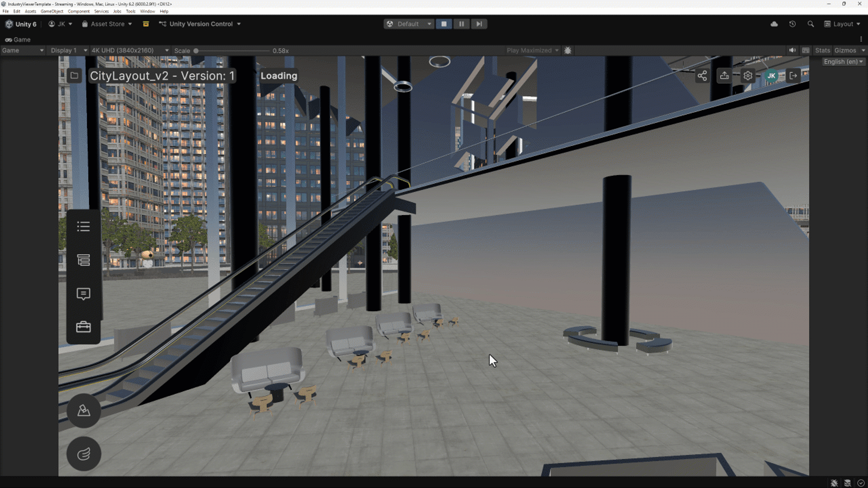Toggle the shortcuts keyboard icon in Game view

tap(806, 50)
